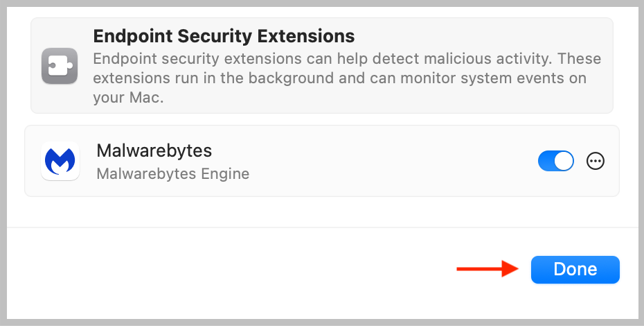Screen dimensions: 644x328
Task: Select the Endpoint Security Extensions heading
Action: click(x=224, y=35)
